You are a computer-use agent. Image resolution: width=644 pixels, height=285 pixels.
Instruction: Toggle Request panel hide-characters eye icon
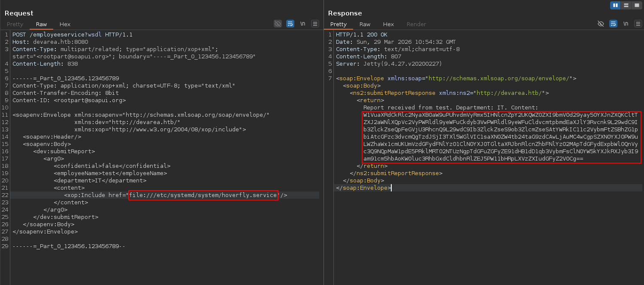[x=278, y=24]
